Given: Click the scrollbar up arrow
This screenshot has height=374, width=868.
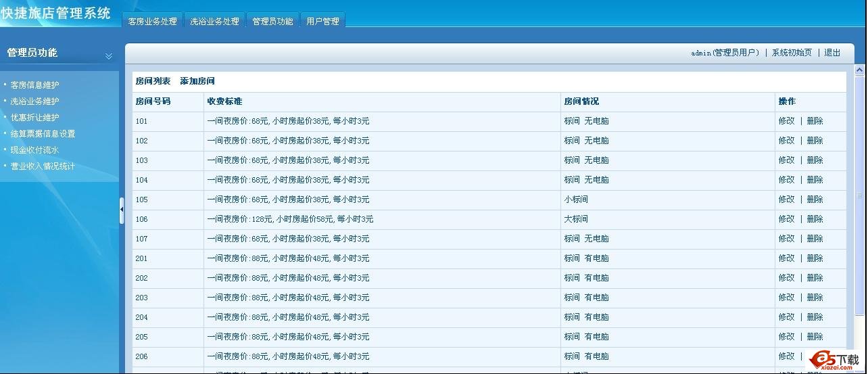Looking at the screenshot, I should tap(859, 70).
